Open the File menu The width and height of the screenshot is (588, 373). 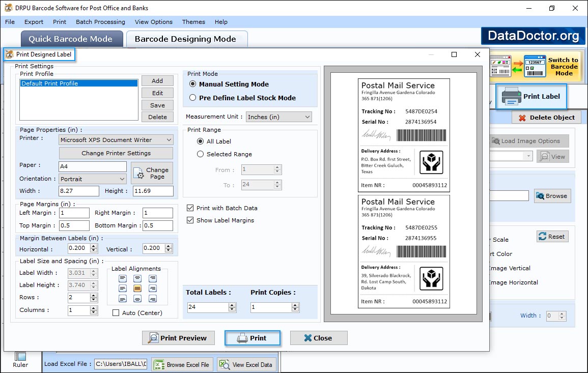(x=10, y=22)
